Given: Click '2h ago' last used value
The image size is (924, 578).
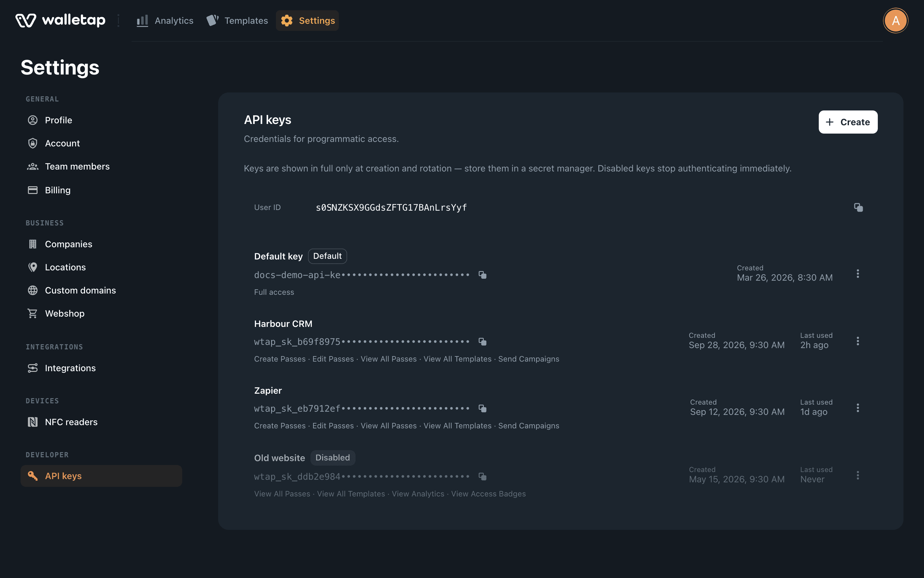Looking at the screenshot, I should (x=814, y=345).
